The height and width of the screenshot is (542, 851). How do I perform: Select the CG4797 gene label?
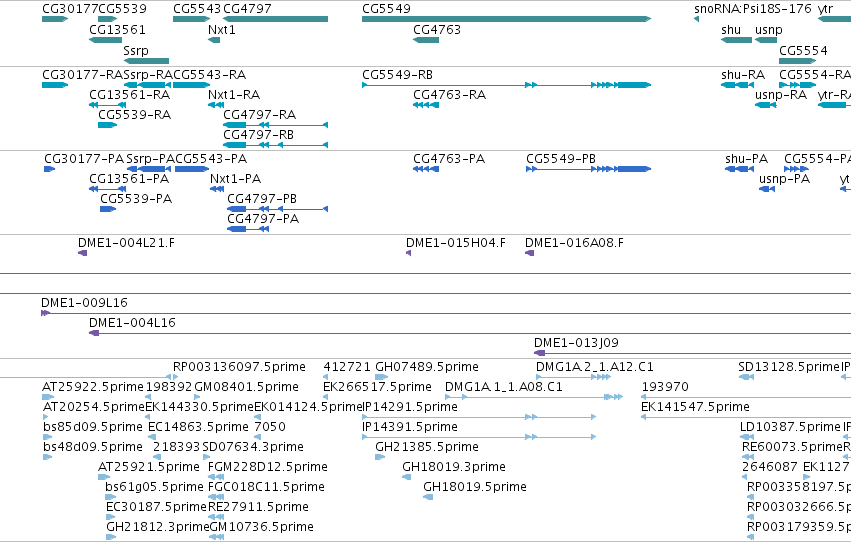[x=247, y=9]
